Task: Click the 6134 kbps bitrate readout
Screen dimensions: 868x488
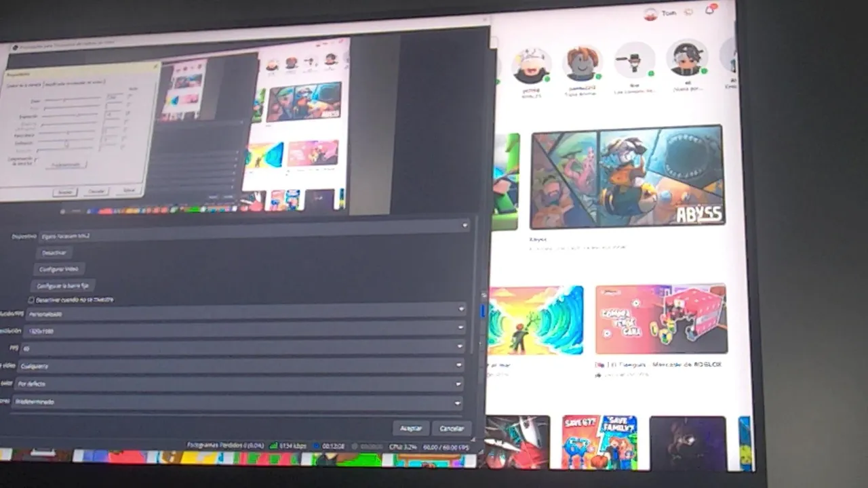Action: (x=293, y=447)
